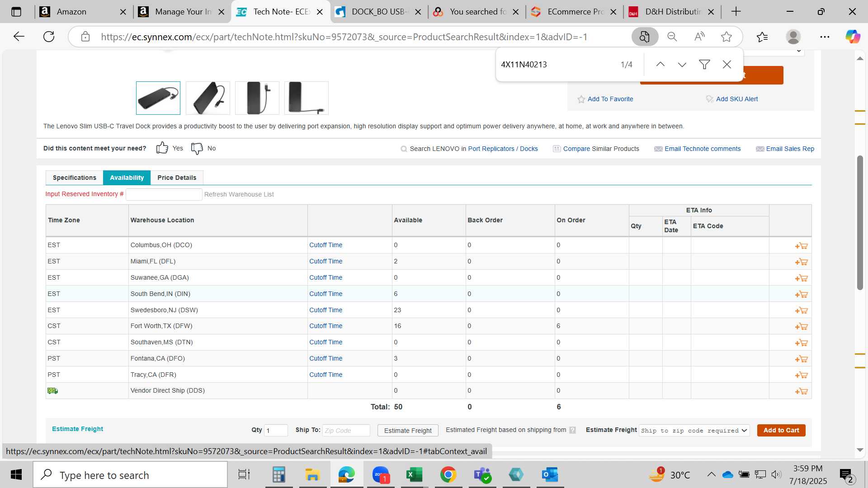868x488 pixels.
Task: Open find-on-page filter options
Action: [704, 65]
